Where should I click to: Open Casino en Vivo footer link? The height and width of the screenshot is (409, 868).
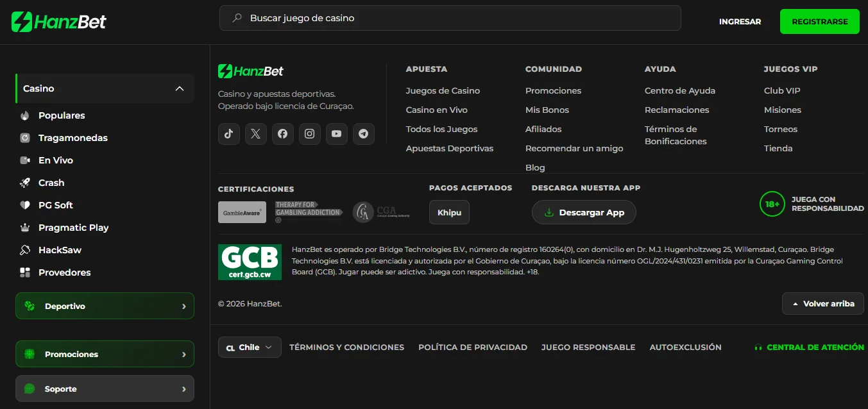pos(437,110)
